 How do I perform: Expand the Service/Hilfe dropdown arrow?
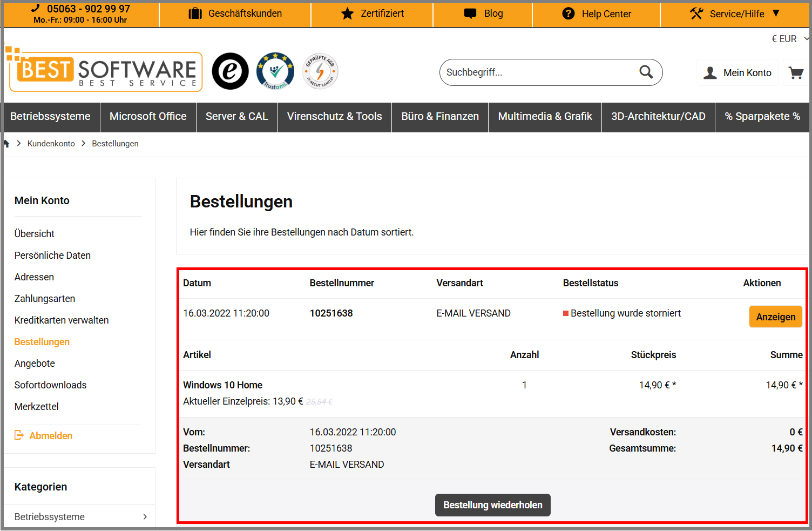pyautogui.click(x=776, y=13)
